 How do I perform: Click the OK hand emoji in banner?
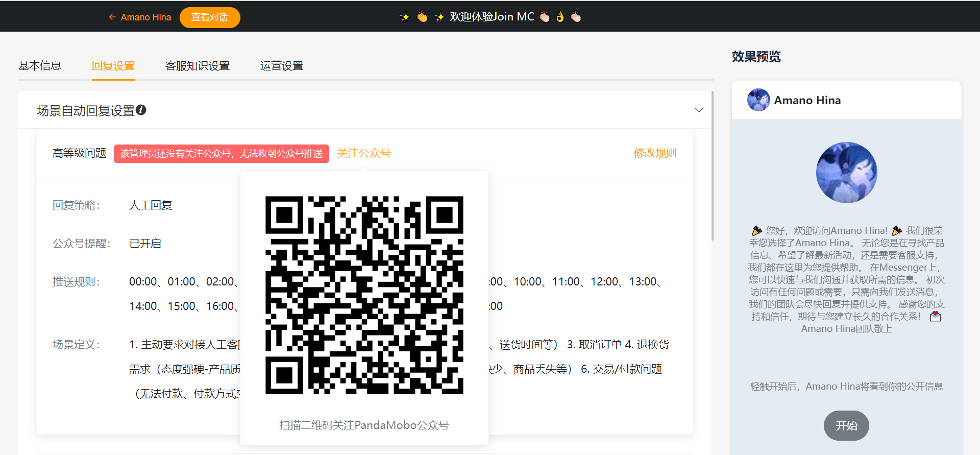pyautogui.click(x=560, y=17)
